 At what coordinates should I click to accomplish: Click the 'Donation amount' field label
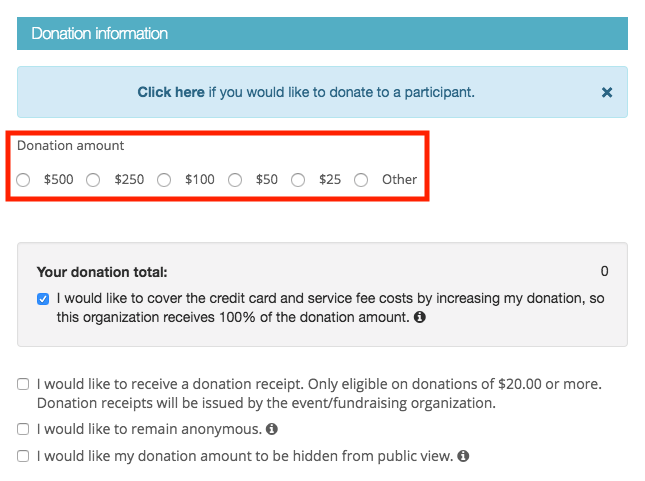(x=70, y=146)
